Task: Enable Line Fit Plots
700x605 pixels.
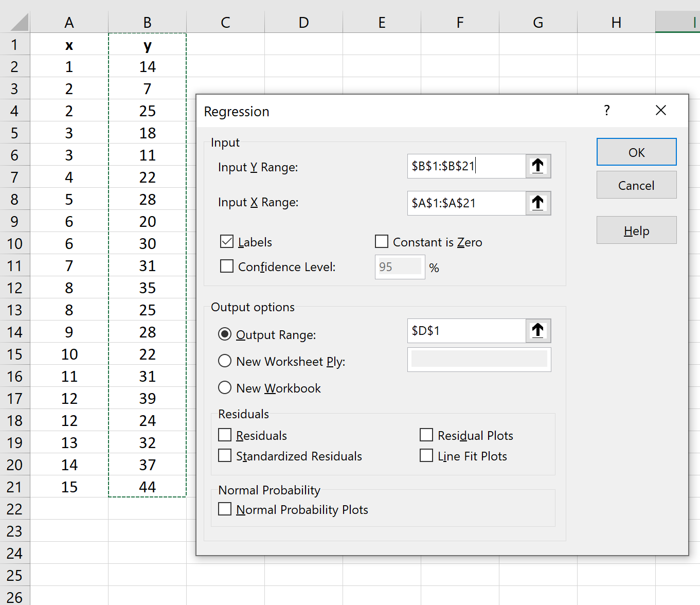Action: click(x=426, y=455)
